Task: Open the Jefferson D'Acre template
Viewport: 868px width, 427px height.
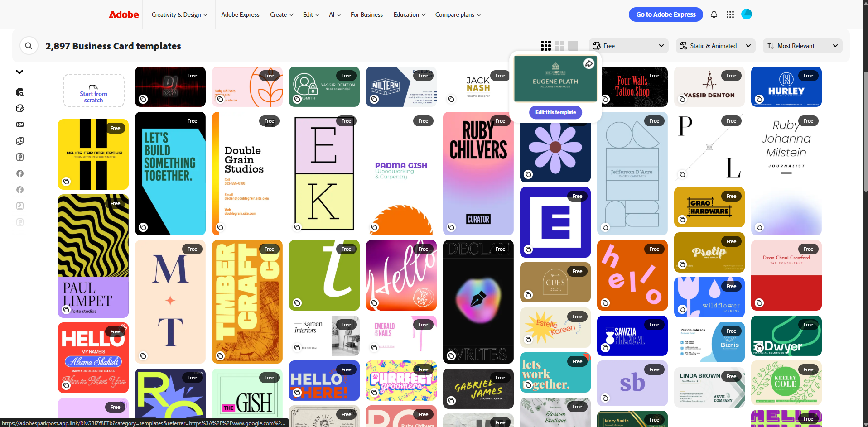Action: point(632,174)
